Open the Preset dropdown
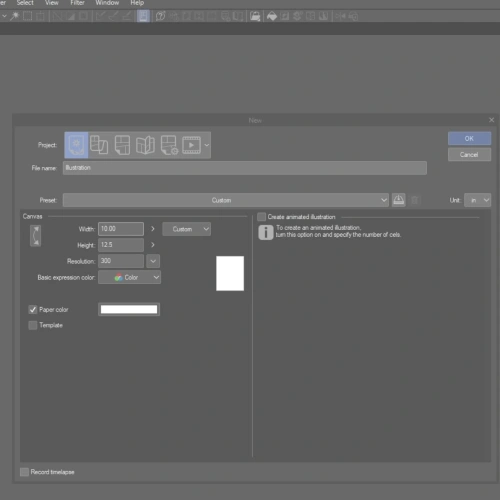This screenshot has height=500, width=500. [x=226, y=200]
